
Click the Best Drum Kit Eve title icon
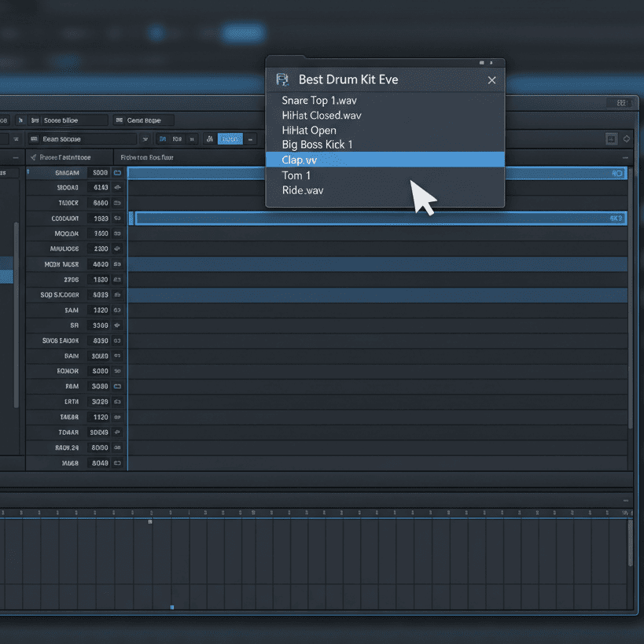click(x=282, y=80)
